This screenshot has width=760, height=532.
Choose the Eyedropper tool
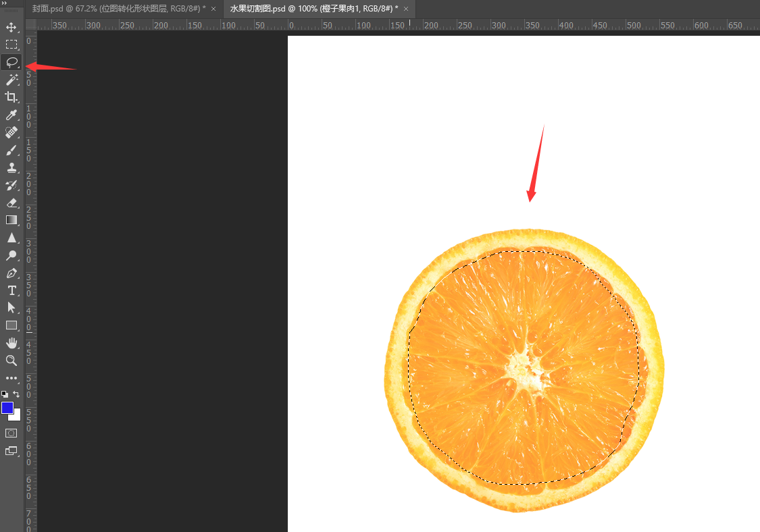(11, 115)
